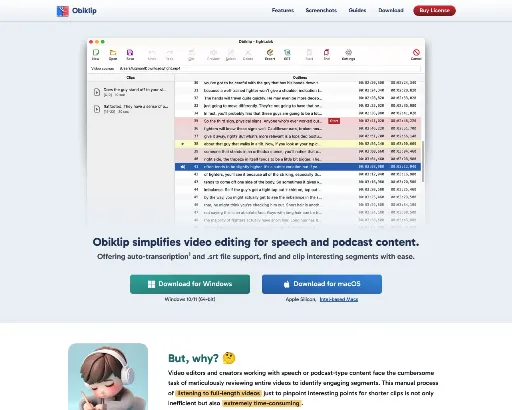Select the yellow subtitle row 38
The height and width of the screenshot is (410, 512).
point(298,144)
